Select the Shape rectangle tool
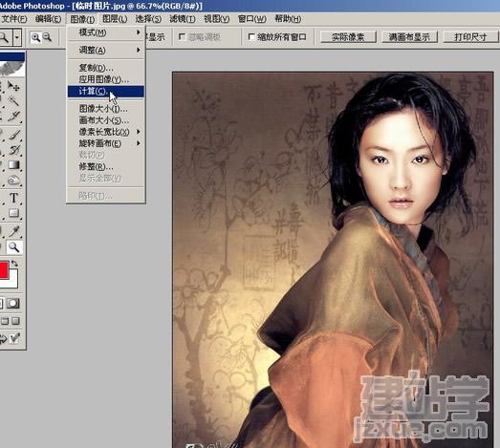 13,213
